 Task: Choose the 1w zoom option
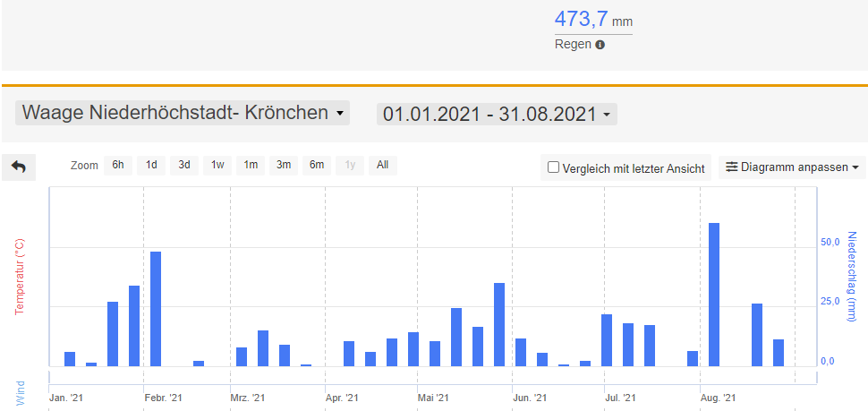tap(217, 165)
